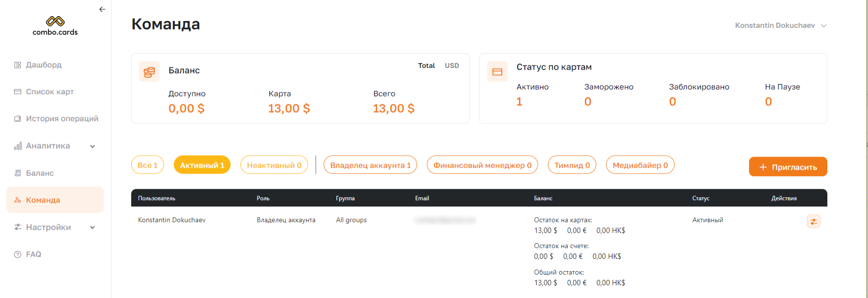The width and height of the screenshot is (868, 298).
Task: Click the Доступно 0,00 $ value
Action: point(187,109)
